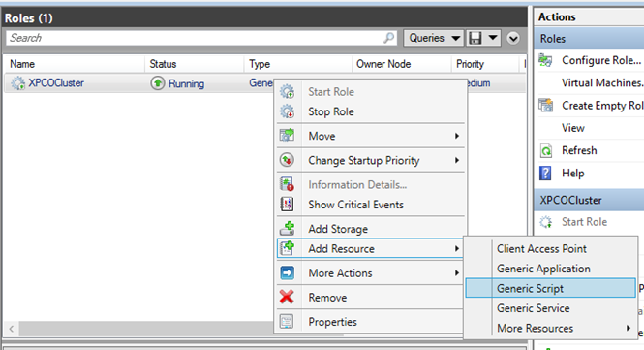The height and width of the screenshot is (350, 644).
Task: Click Virtual Machines in Actions pane
Action: click(x=602, y=82)
